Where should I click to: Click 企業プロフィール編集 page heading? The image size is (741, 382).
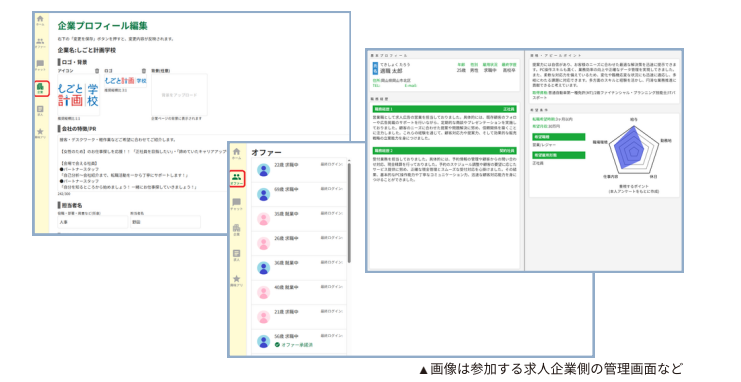click(103, 26)
